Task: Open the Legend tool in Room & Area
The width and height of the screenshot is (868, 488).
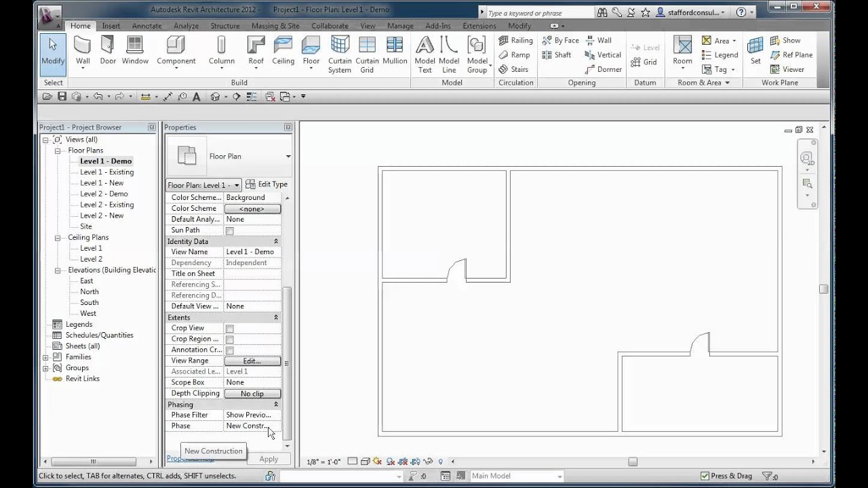Action: 720,55
